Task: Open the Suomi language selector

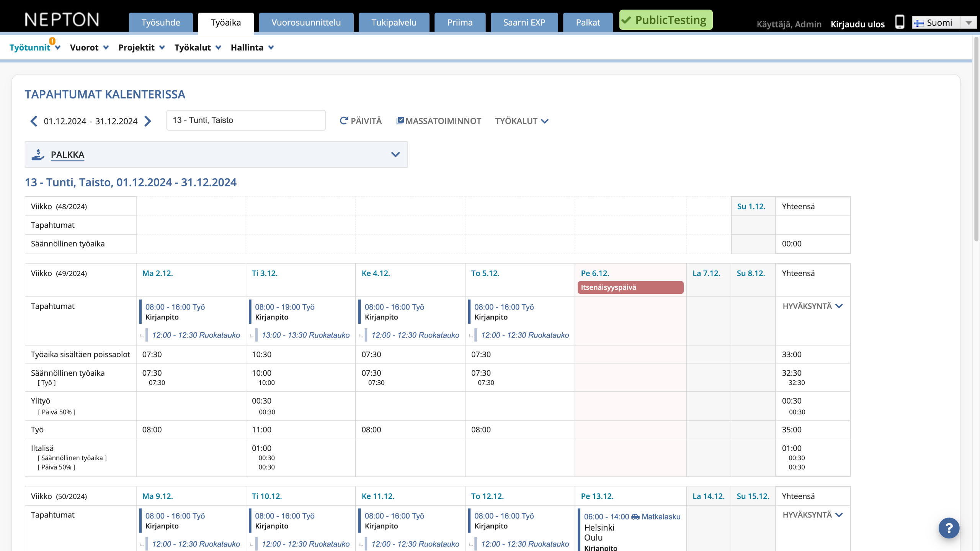Action: pos(944,23)
